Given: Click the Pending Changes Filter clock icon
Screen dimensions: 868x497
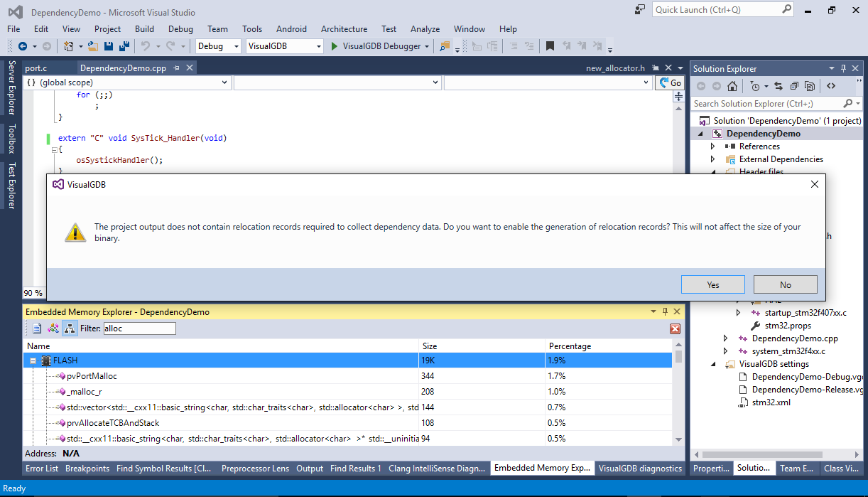Looking at the screenshot, I should (755, 86).
